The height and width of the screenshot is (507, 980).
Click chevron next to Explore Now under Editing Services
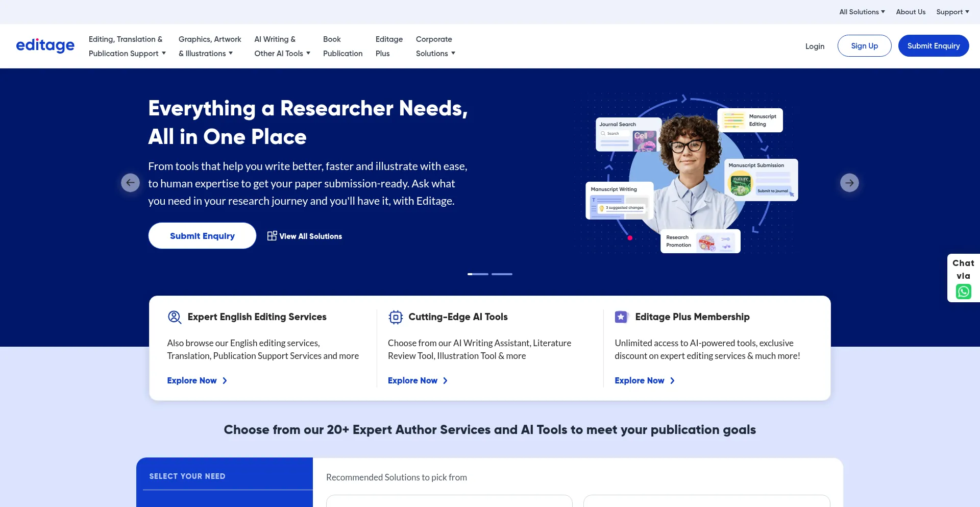coord(225,380)
